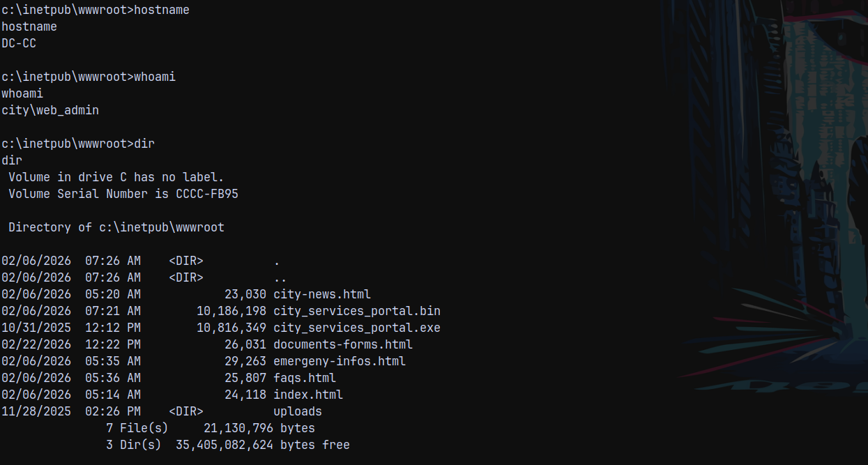The image size is (868, 465).
Task: Click the DC-CC hostname output
Action: 19,43
